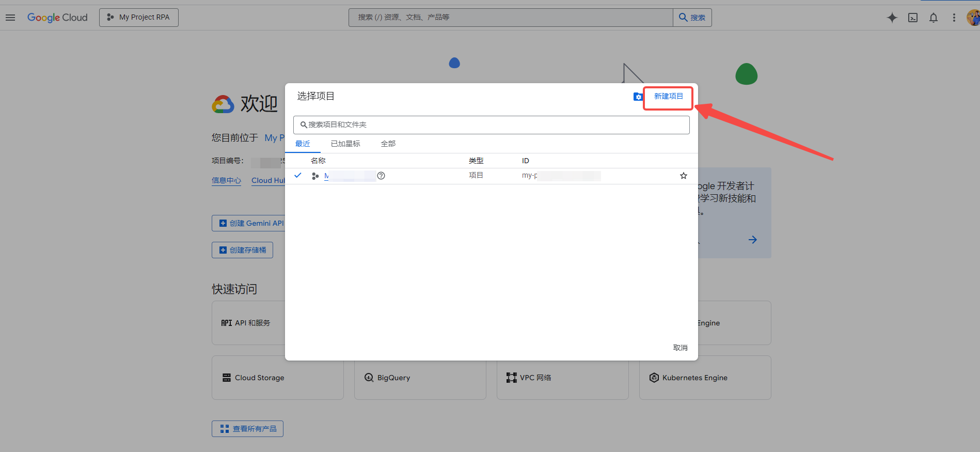Switch to the 全部 tab
This screenshot has width=980, height=452.
tap(388, 144)
